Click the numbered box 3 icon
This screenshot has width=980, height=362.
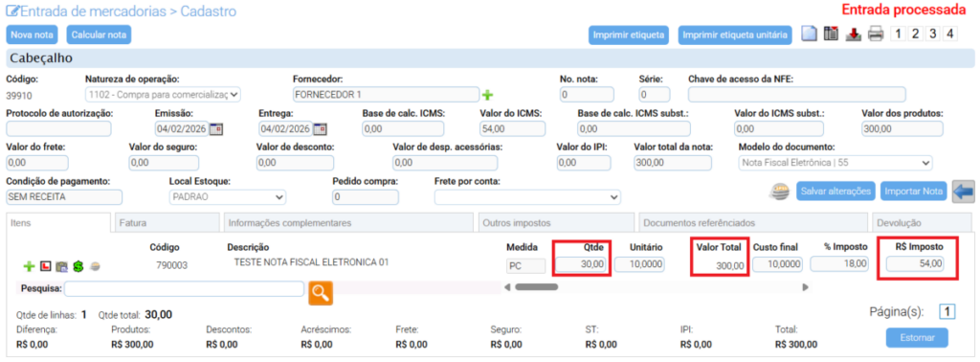pos(932,34)
